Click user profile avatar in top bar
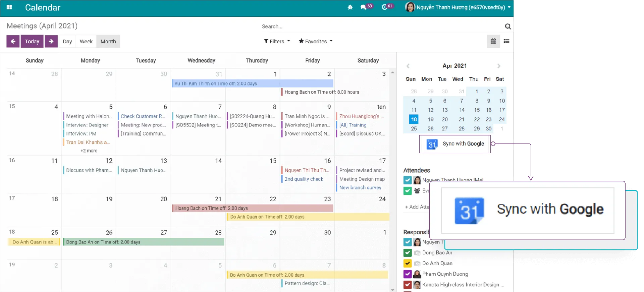Viewport: 644px width, 292px height. pyautogui.click(x=410, y=7)
